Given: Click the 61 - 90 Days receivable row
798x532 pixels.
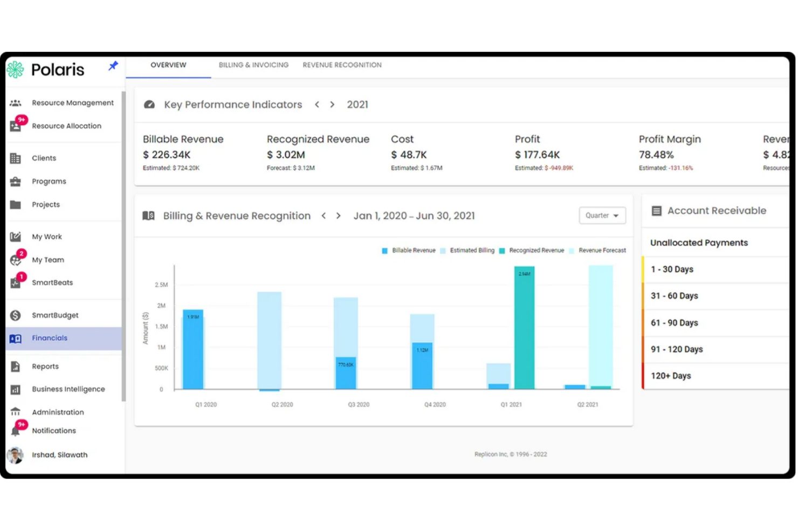Looking at the screenshot, I should click(x=716, y=323).
